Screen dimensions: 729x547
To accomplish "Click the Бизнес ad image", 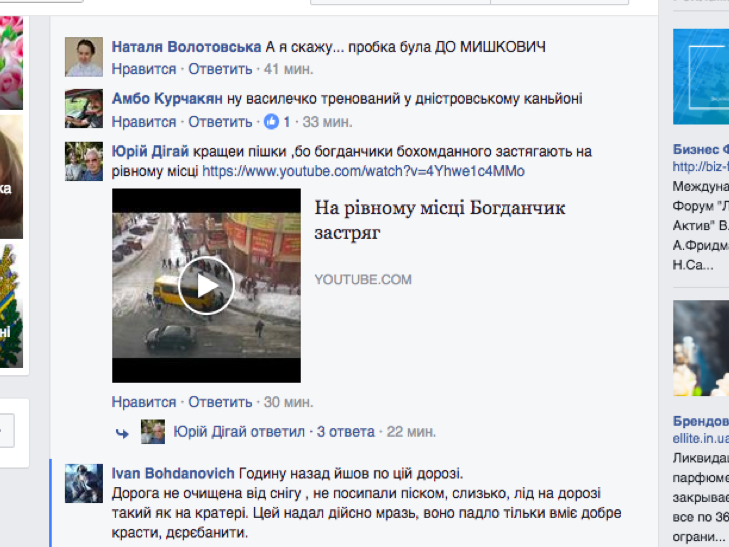I will [701, 77].
